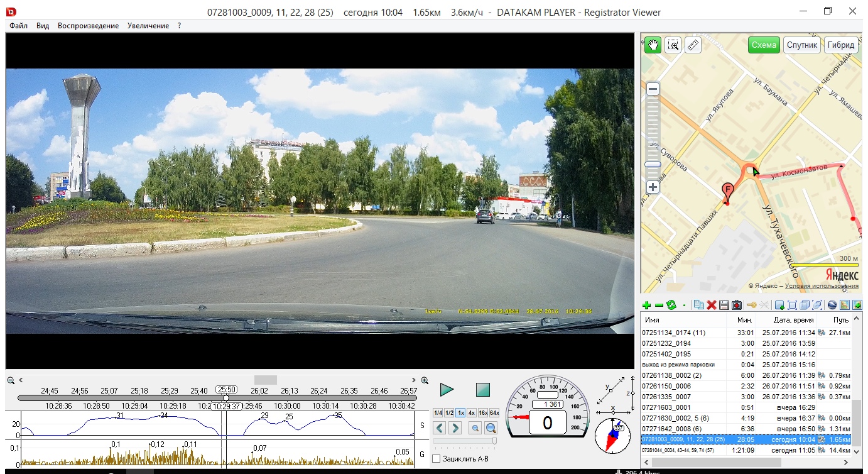
Task: Click the map zoom level slider handle
Action: click(x=653, y=165)
